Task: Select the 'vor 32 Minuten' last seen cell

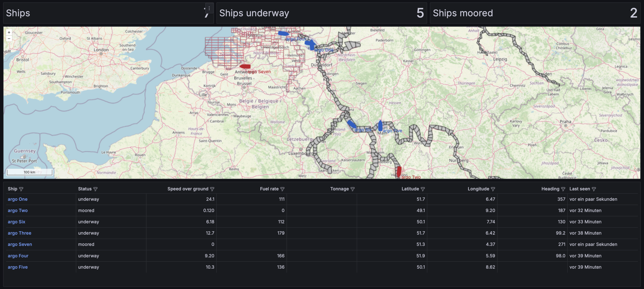Action: [x=603, y=211]
